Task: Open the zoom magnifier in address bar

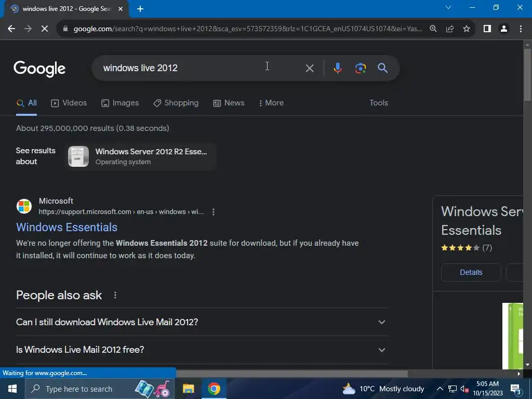Action: 433,29
